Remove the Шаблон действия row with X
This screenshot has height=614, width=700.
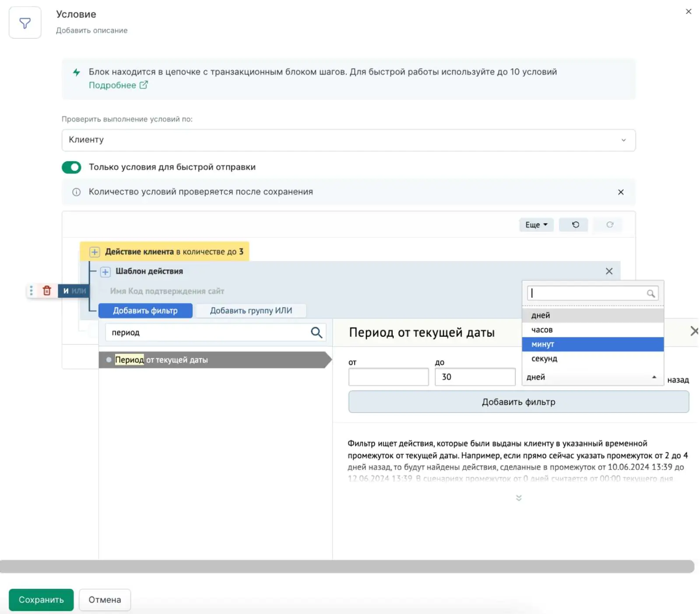click(x=609, y=271)
